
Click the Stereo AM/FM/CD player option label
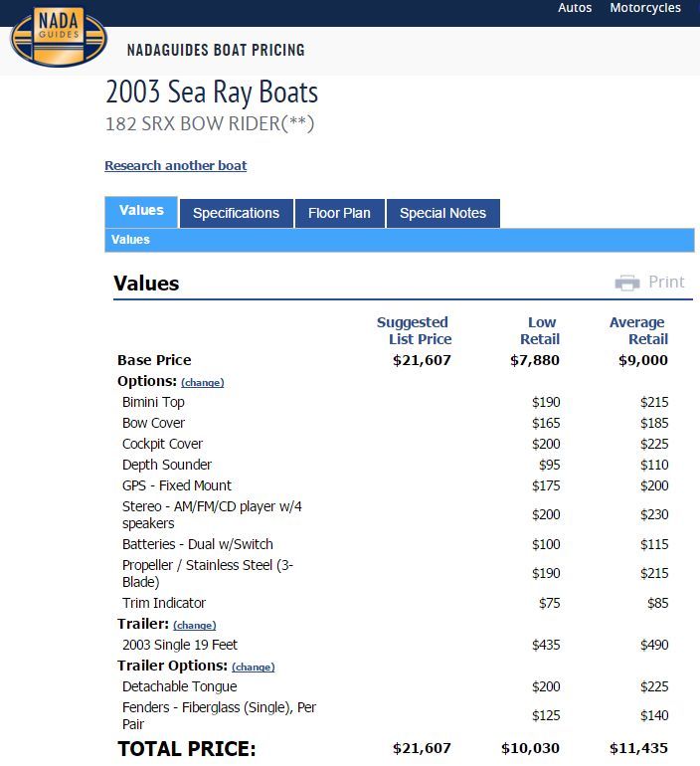(x=212, y=515)
